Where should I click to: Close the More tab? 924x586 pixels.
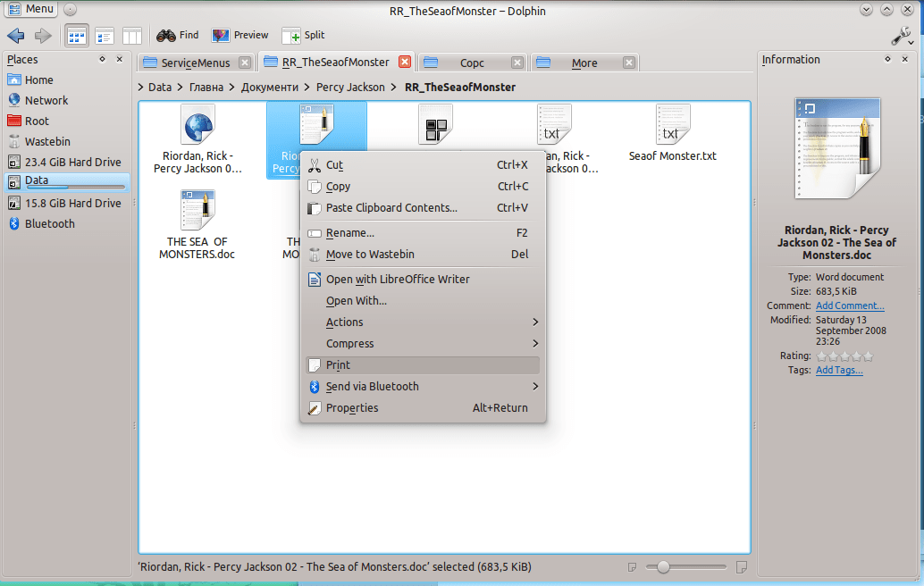click(x=629, y=63)
